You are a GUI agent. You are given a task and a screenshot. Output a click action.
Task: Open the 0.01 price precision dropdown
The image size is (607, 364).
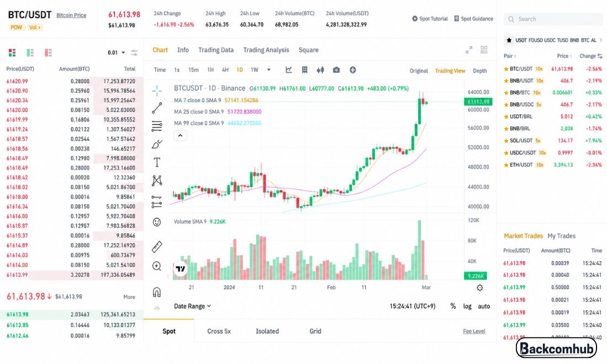116,52
